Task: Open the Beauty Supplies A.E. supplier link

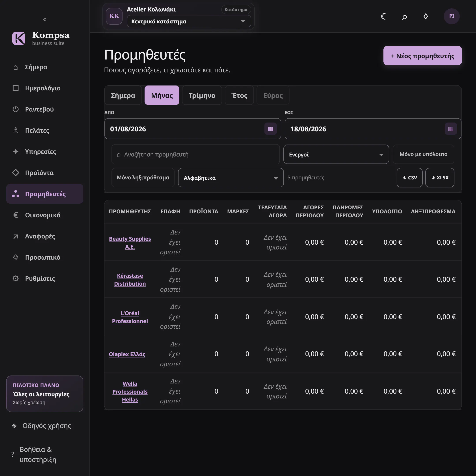Action: [x=130, y=243]
